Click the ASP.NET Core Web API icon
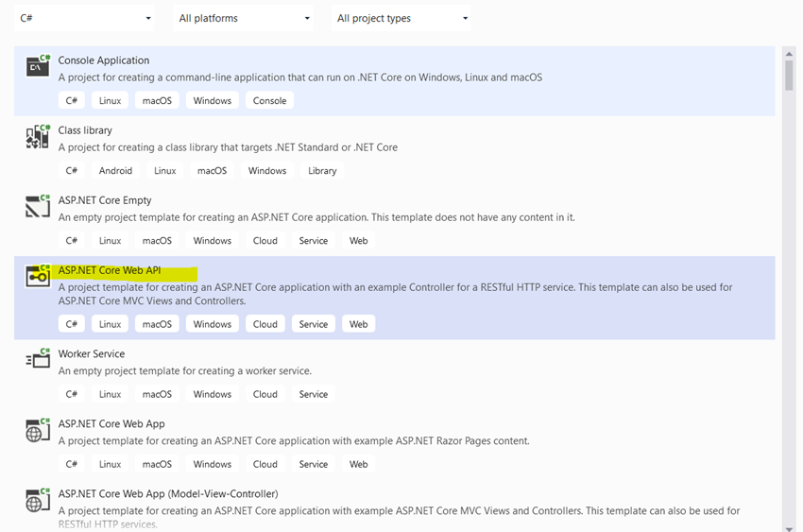This screenshot has height=532, width=803. coord(38,276)
